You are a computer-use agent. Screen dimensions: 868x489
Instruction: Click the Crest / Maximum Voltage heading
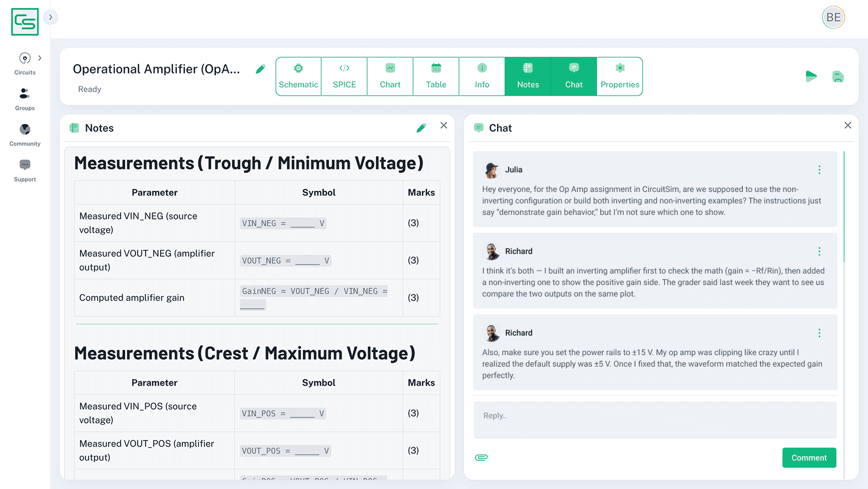[245, 353]
